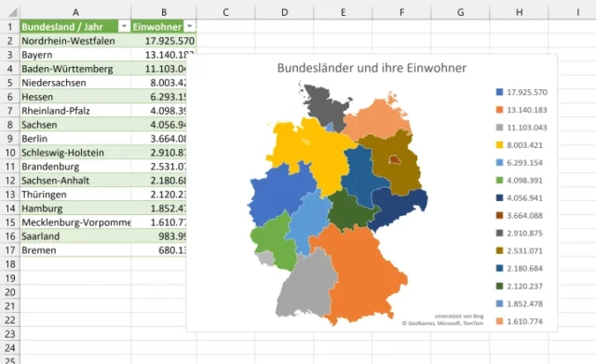596x364 pixels.
Task: Click the gray 11.103.043 legend swatch
Action: pyautogui.click(x=499, y=128)
